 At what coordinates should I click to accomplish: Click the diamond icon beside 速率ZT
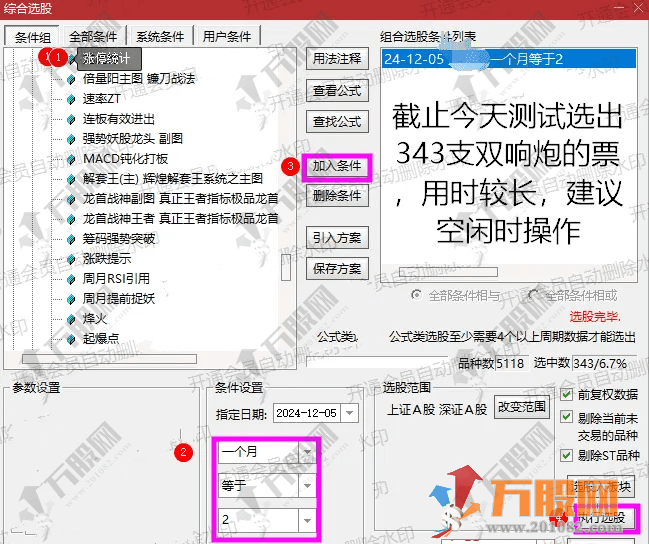coord(71,99)
